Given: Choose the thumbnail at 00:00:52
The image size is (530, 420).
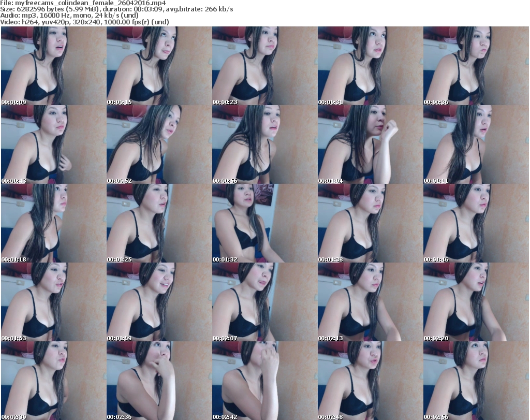Looking at the screenshot, I should (159, 144).
